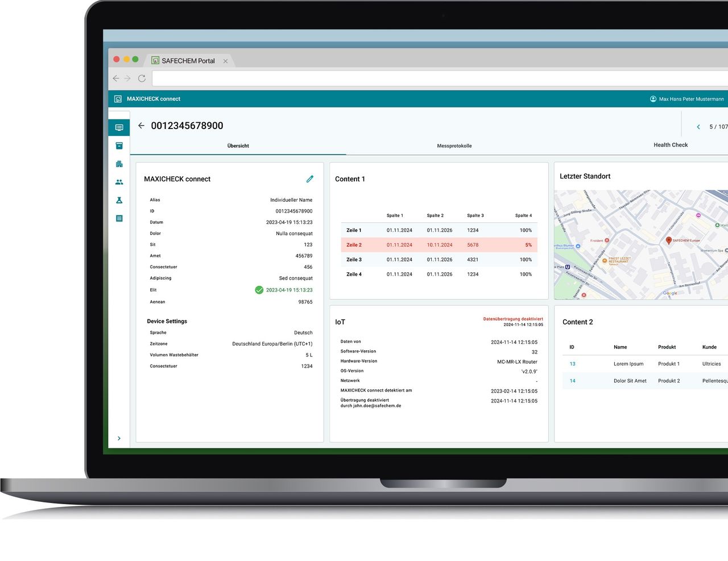Select row Zeile 3 in Content 1
The image size is (728, 561).
tap(439, 260)
